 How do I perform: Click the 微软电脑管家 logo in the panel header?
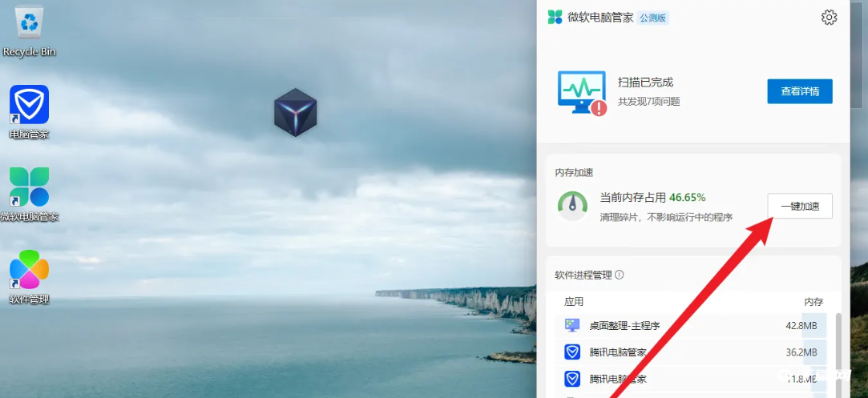[555, 17]
